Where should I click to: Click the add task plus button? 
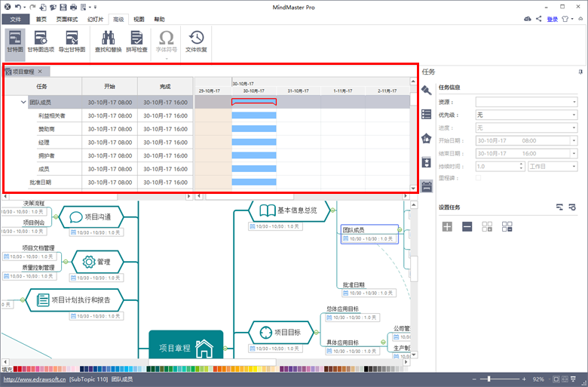(x=447, y=226)
